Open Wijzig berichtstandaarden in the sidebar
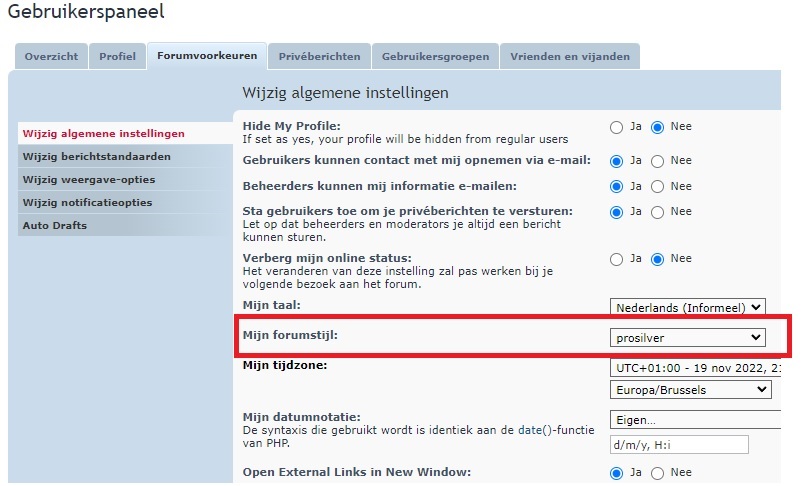The width and height of the screenshot is (807, 486). (96, 157)
